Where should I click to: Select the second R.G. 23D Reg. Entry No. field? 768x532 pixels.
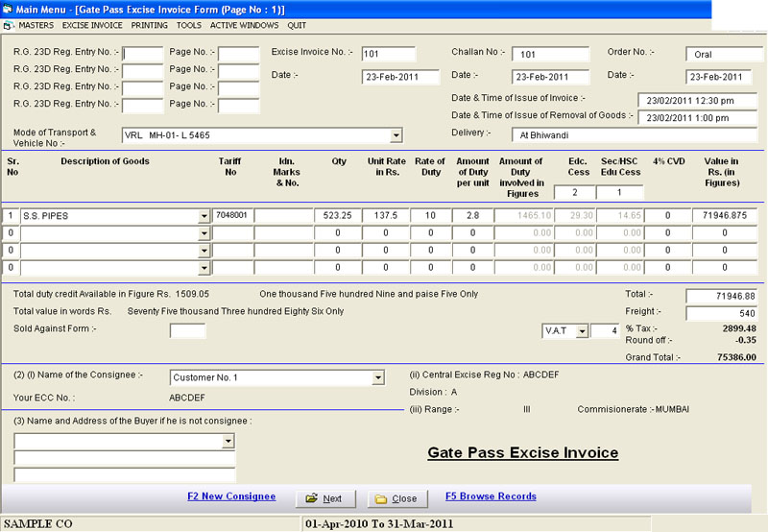click(x=142, y=71)
